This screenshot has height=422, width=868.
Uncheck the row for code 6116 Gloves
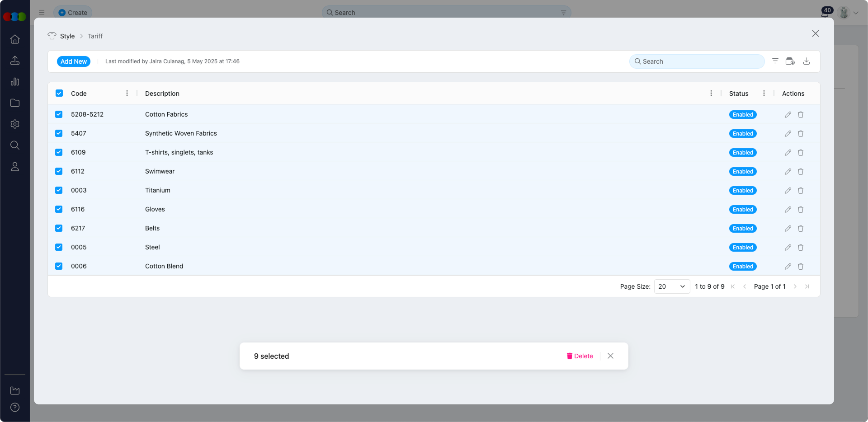pos(59,209)
